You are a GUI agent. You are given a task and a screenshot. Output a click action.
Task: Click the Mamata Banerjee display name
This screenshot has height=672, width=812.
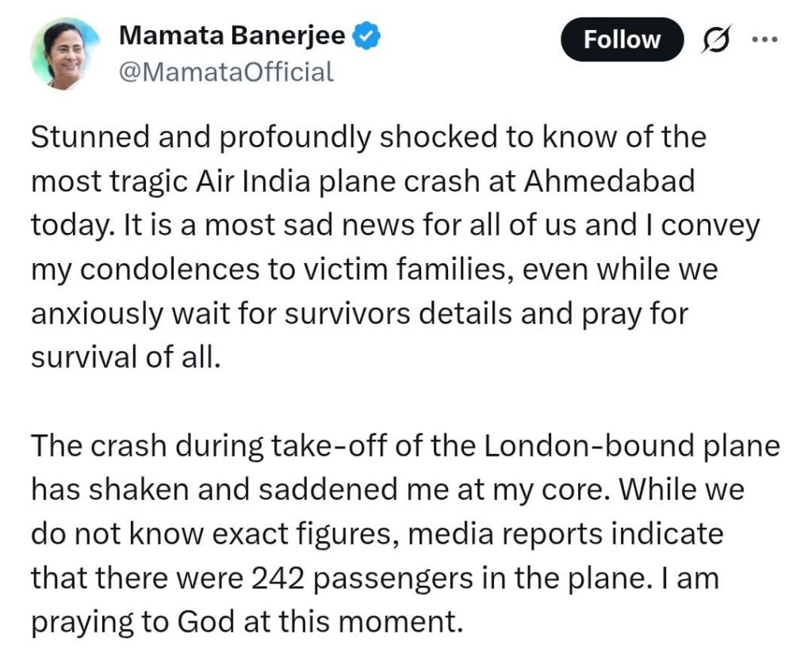tap(232, 36)
